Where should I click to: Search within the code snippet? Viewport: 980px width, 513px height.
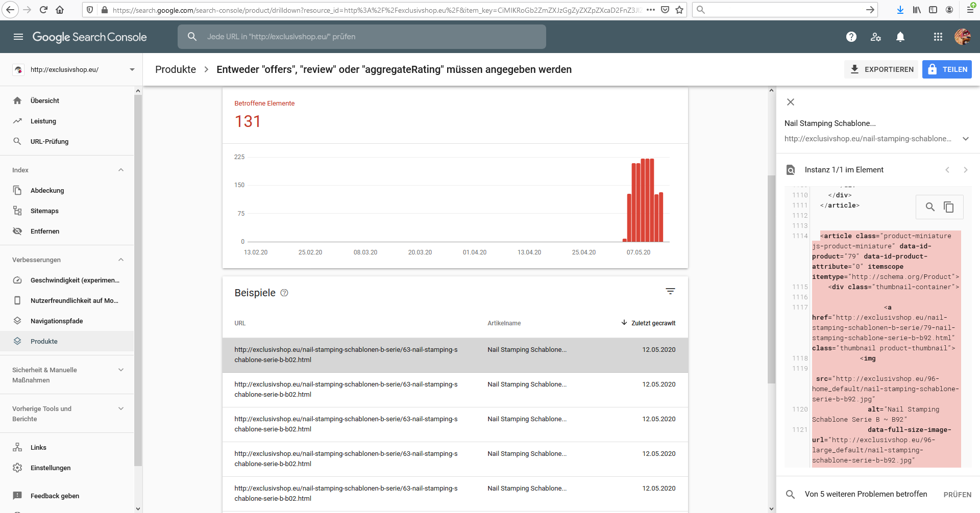click(930, 207)
